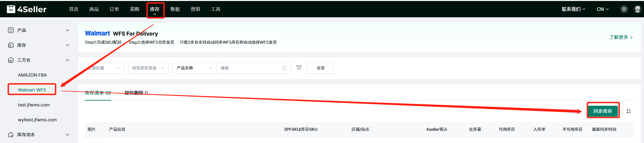The height and width of the screenshot is (143, 644).
Task: Open the settings gear icon
Action: pos(624,9)
